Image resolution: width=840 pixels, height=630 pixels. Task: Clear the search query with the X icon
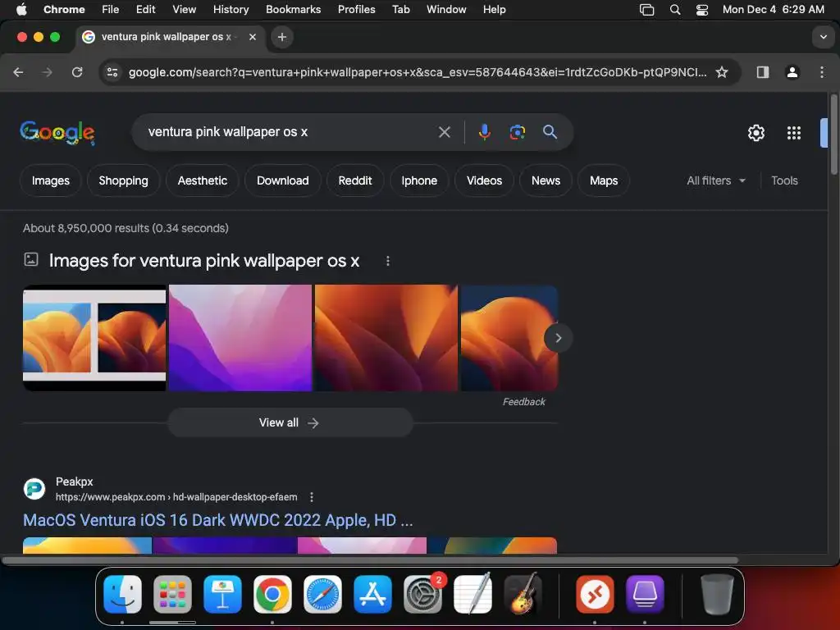coord(444,132)
